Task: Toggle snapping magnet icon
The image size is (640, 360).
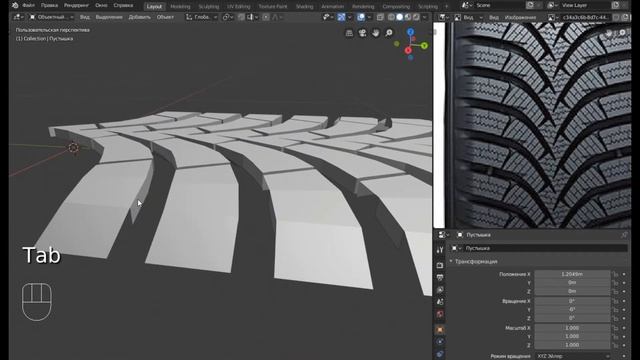Action: pos(242,17)
